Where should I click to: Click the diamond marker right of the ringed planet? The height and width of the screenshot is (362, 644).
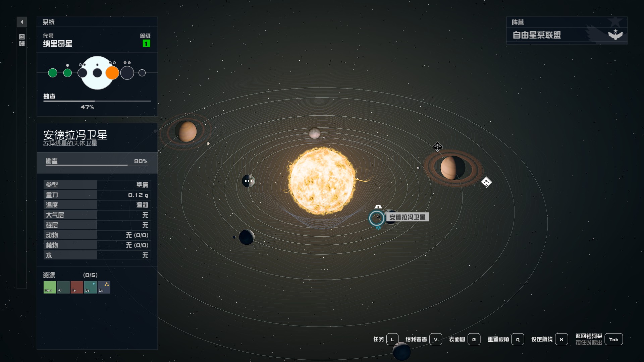[486, 182]
